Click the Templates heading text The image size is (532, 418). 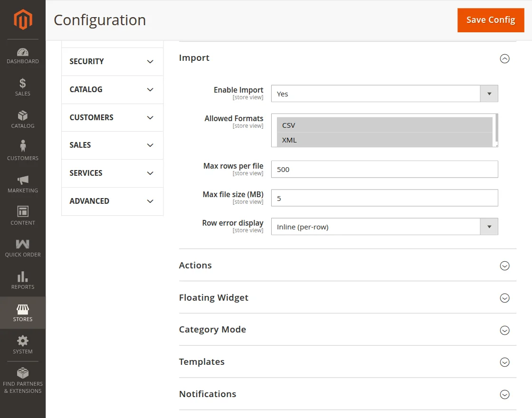click(201, 362)
